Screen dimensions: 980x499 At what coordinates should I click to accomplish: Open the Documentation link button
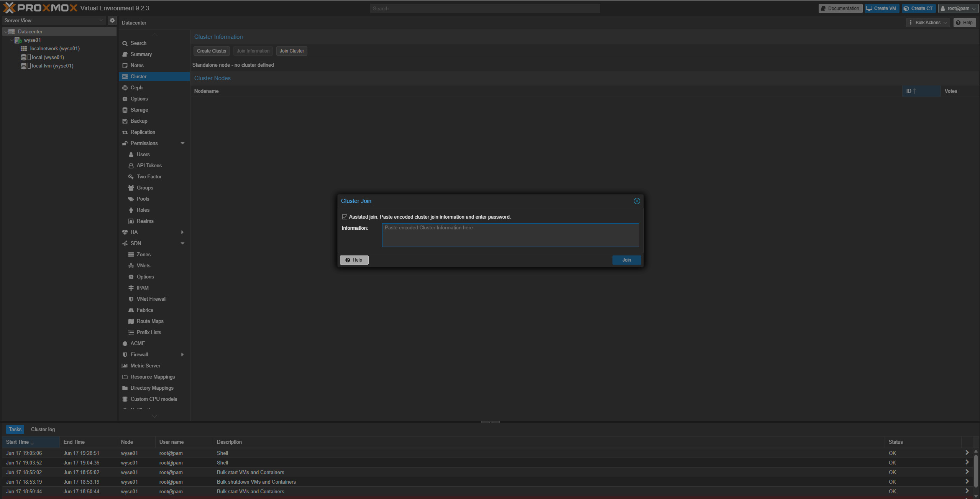pos(840,8)
